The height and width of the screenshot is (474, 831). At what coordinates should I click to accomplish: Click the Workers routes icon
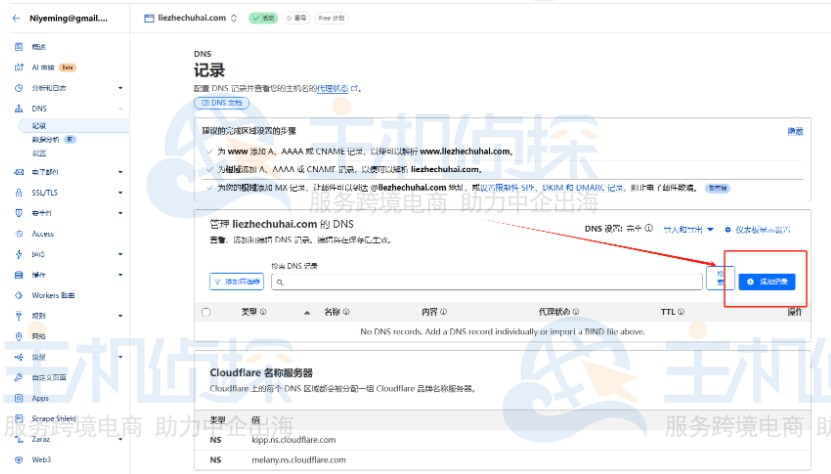[19, 295]
